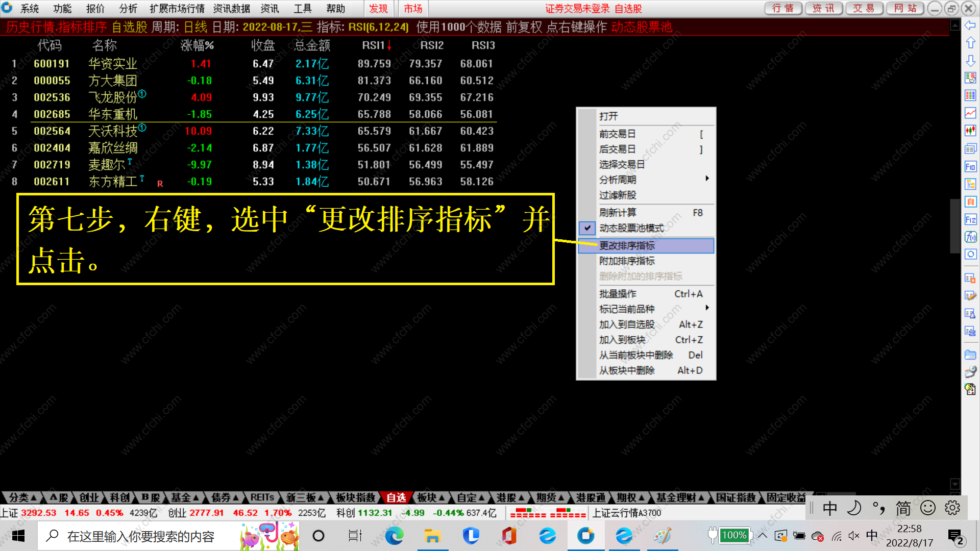Viewport: 980px width, 551px height.
Task: Click the F12 sidebar icon
Action: [970, 219]
